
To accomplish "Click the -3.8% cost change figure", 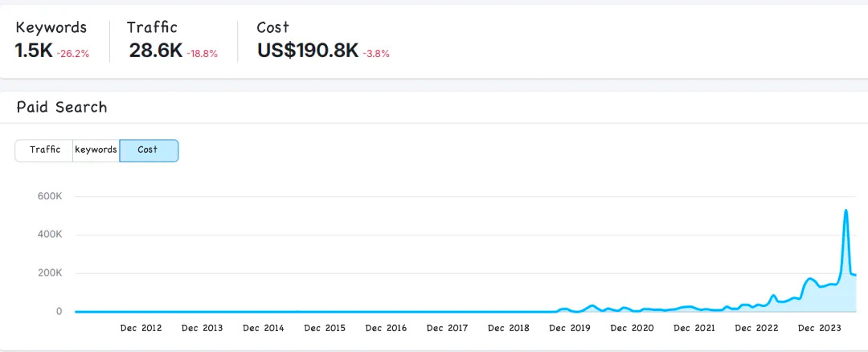I will pyautogui.click(x=376, y=54).
